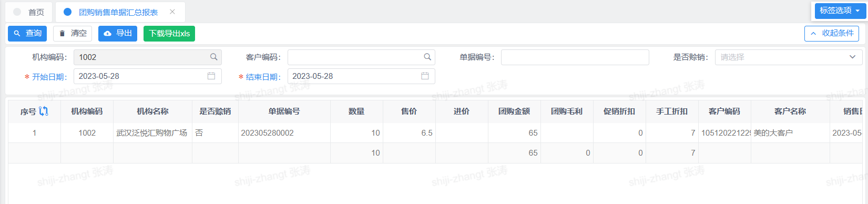Switch to the 首页 tab
This screenshot has width=868, height=204.
(29, 12)
